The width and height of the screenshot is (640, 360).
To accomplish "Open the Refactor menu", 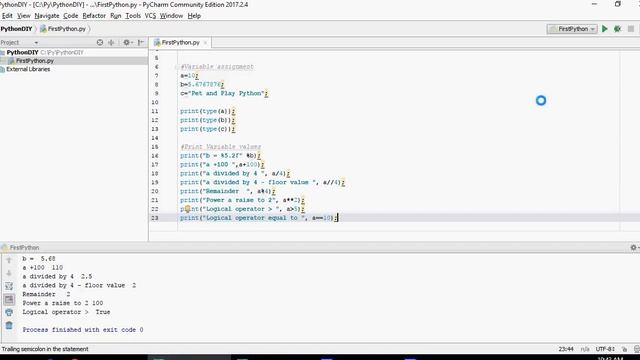I will (x=94, y=16).
